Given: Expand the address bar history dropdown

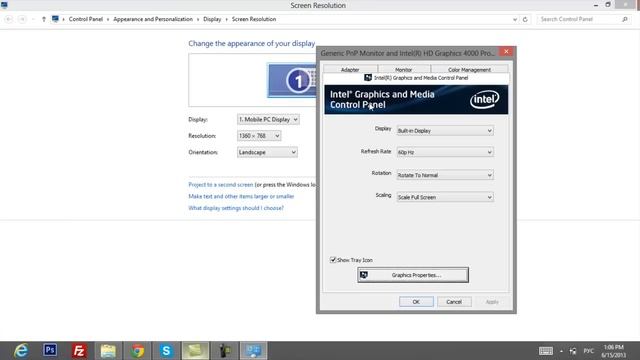Looking at the screenshot, I should [515, 19].
